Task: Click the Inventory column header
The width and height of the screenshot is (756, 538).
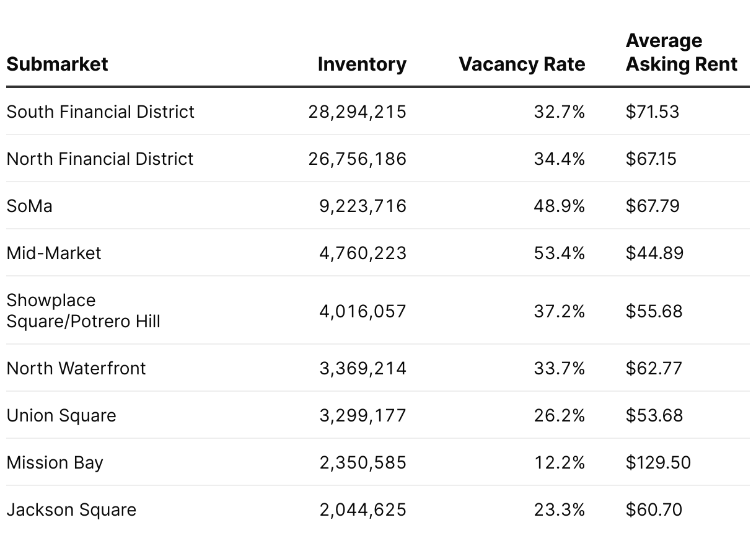Action: 362,64
